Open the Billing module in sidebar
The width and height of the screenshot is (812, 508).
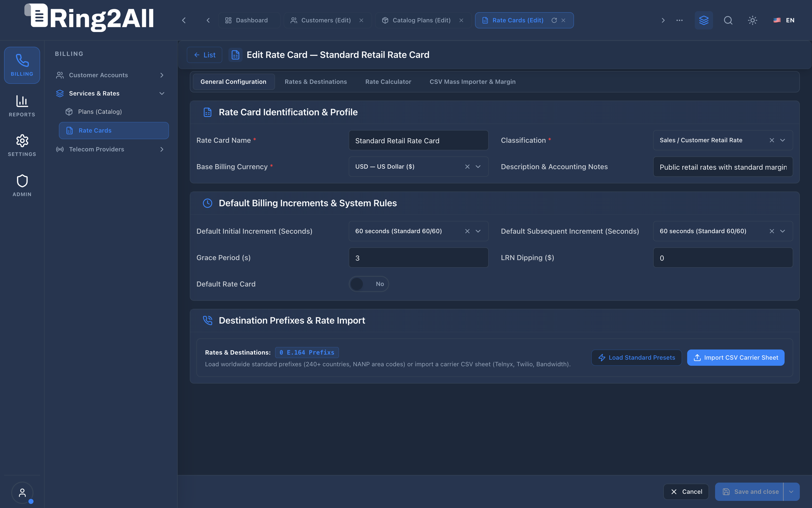tap(22, 65)
